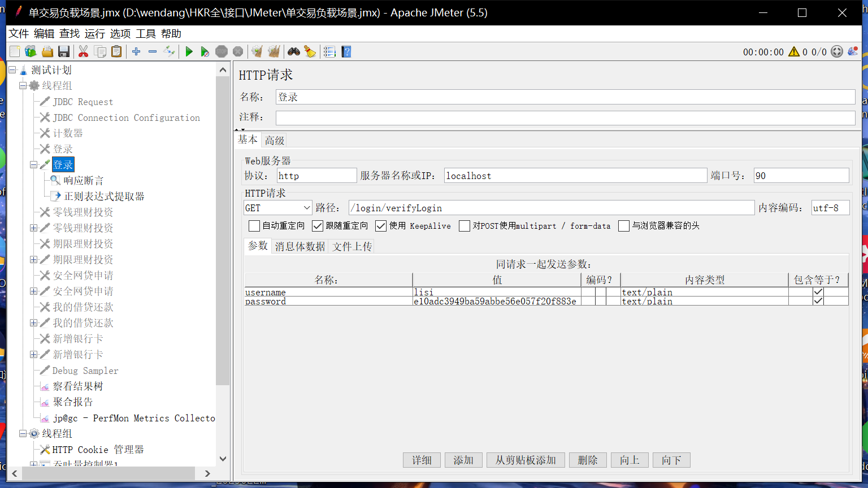The image size is (868, 488).
Task: Collapse the selected 登录 sampler node
Action: coord(34,165)
